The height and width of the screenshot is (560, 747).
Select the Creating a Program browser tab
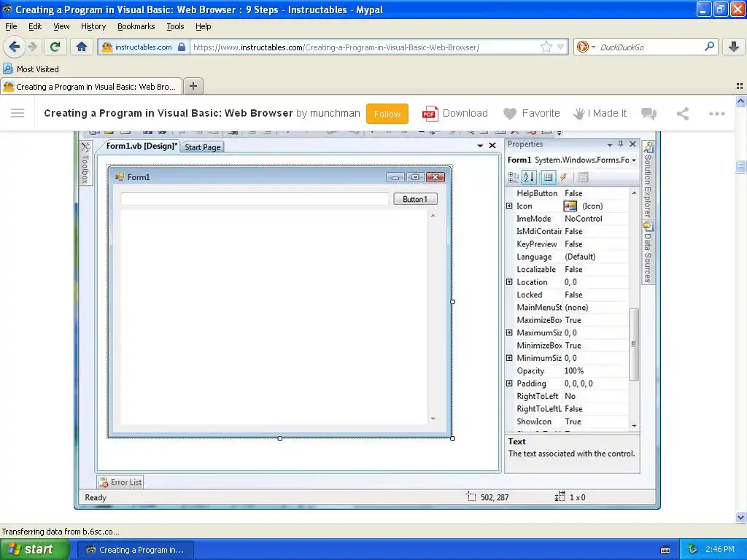point(91,87)
